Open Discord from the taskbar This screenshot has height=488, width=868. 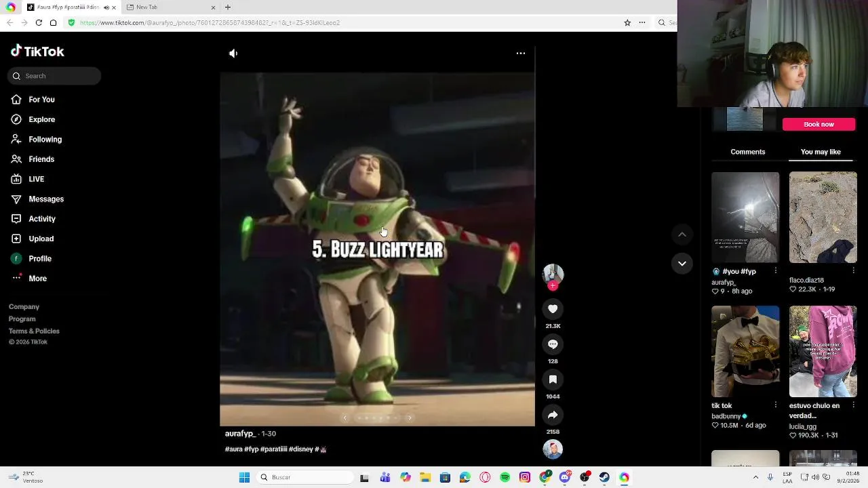pyautogui.click(x=565, y=477)
